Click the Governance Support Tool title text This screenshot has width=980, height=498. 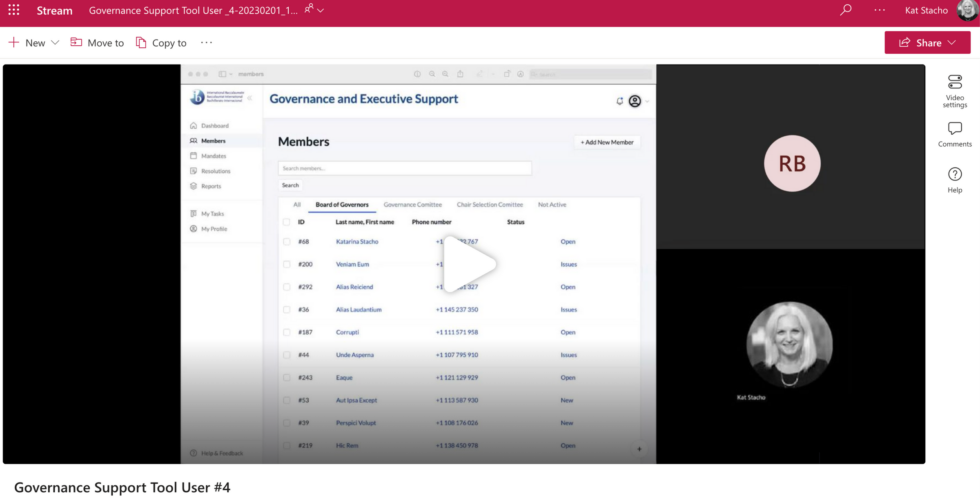tap(122, 487)
